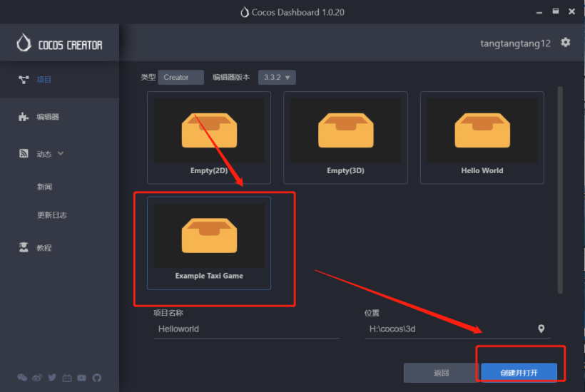Open the editor version 3.3.2 dropdown

coord(277,77)
